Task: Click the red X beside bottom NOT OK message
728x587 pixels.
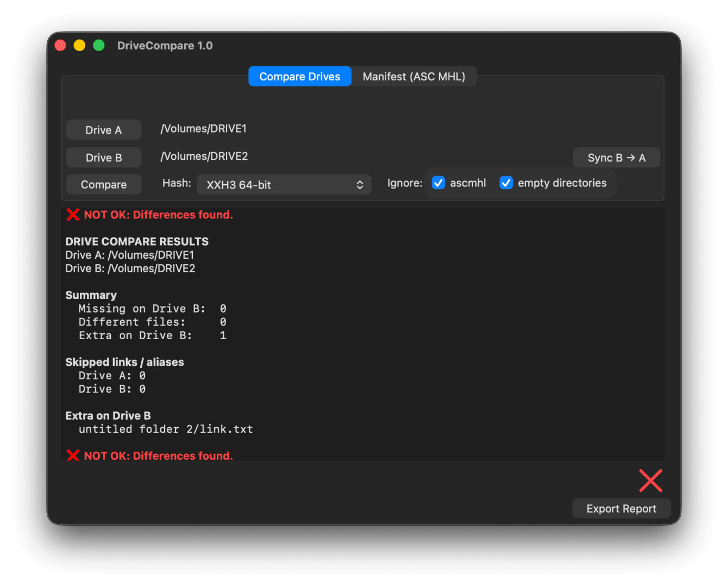Action: pyautogui.click(x=73, y=455)
